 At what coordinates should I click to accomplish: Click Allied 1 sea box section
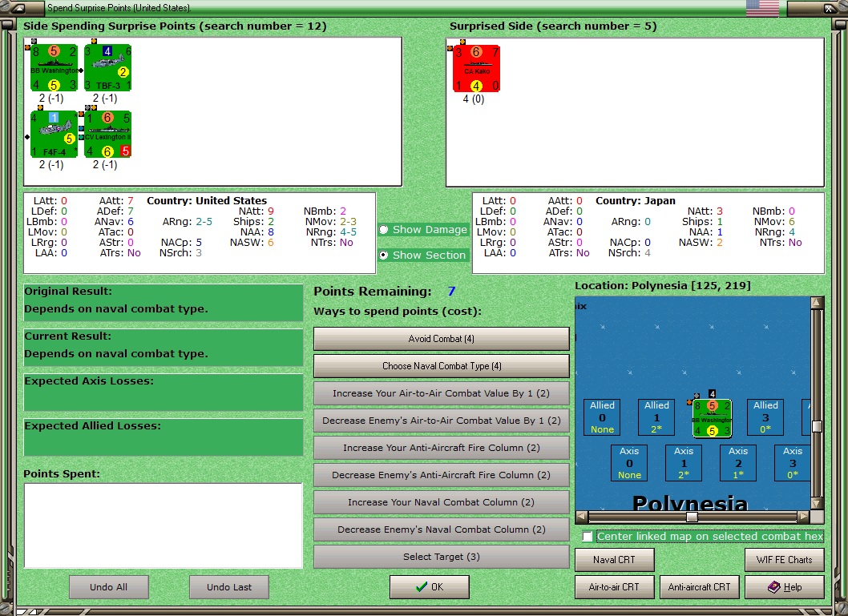656,417
